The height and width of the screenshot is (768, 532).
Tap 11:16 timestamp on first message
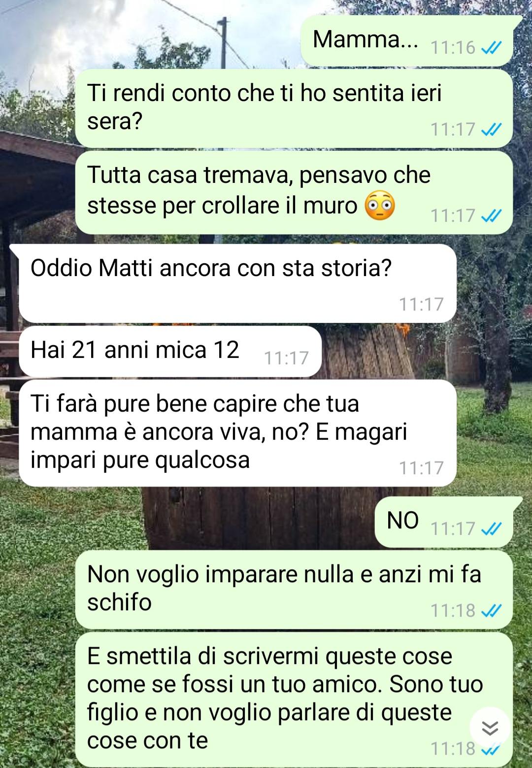[x=453, y=48]
